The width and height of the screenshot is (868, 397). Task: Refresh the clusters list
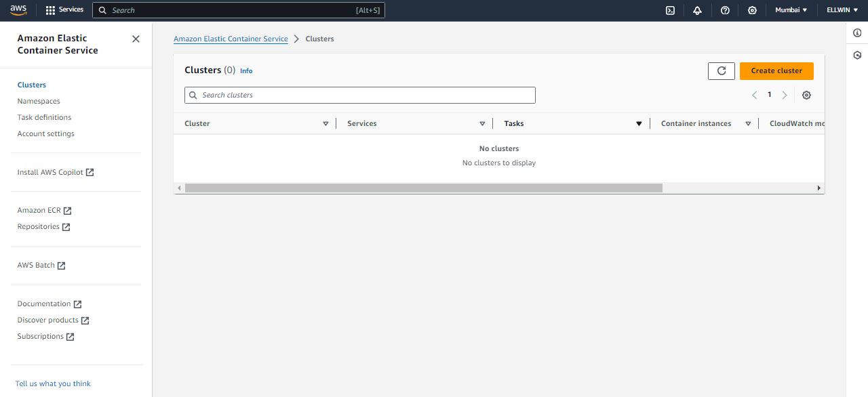721,70
